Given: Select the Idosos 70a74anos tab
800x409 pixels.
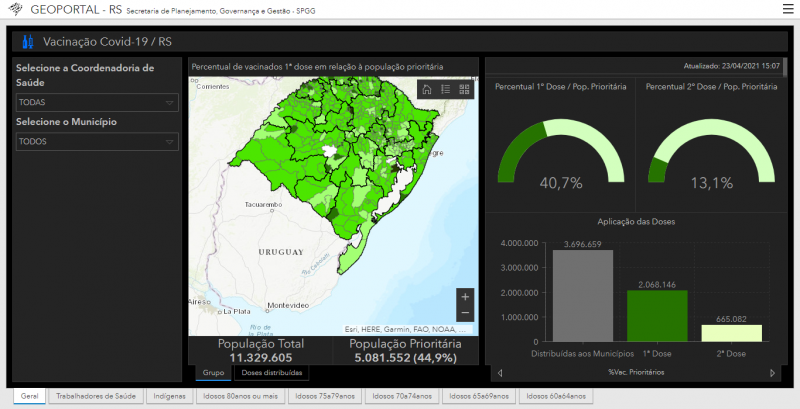Looking at the screenshot, I should click(x=402, y=396).
